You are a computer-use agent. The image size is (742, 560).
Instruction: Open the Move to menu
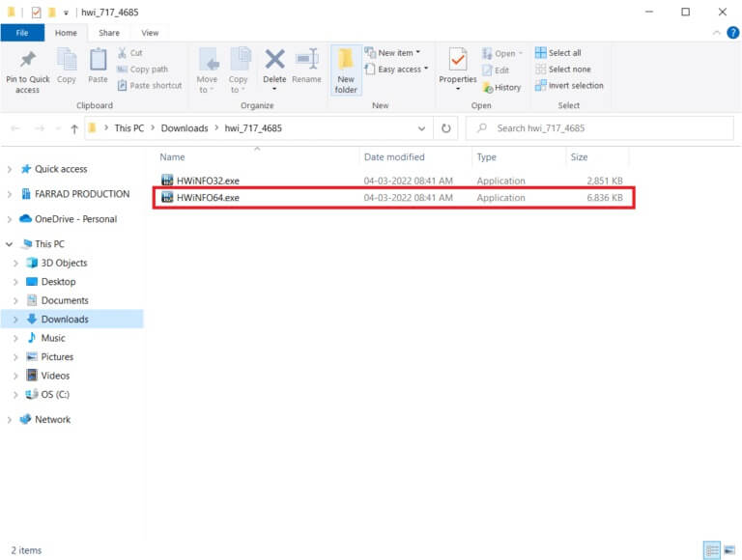click(x=208, y=70)
